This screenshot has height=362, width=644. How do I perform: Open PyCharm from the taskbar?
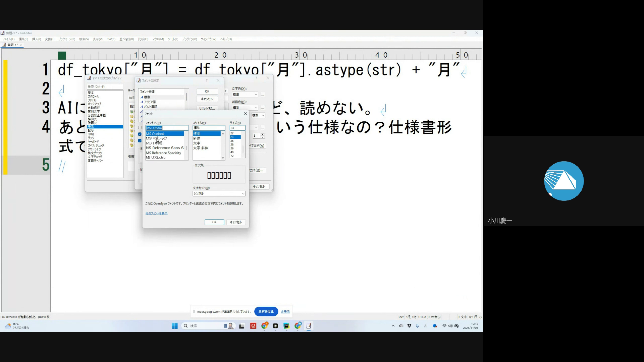coord(286,326)
